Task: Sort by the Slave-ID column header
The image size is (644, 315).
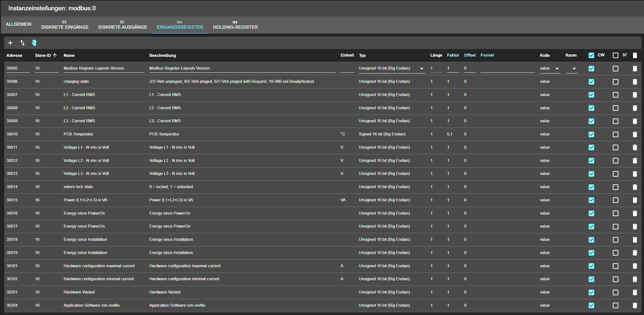Action: pos(43,55)
